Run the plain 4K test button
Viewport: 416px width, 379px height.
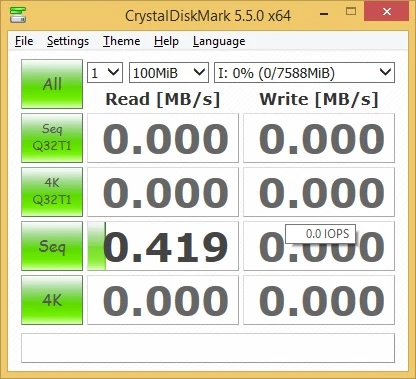pos(52,300)
